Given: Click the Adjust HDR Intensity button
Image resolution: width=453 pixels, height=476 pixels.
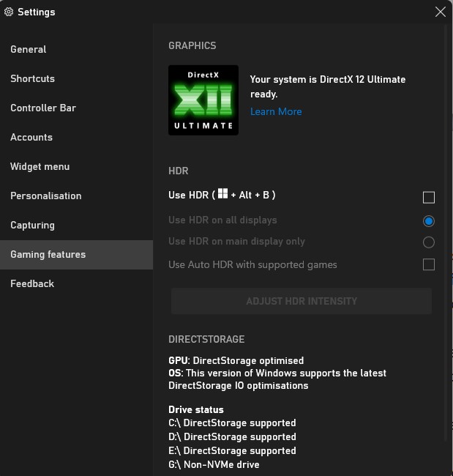Looking at the screenshot, I should pyautogui.click(x=302, y=301).
